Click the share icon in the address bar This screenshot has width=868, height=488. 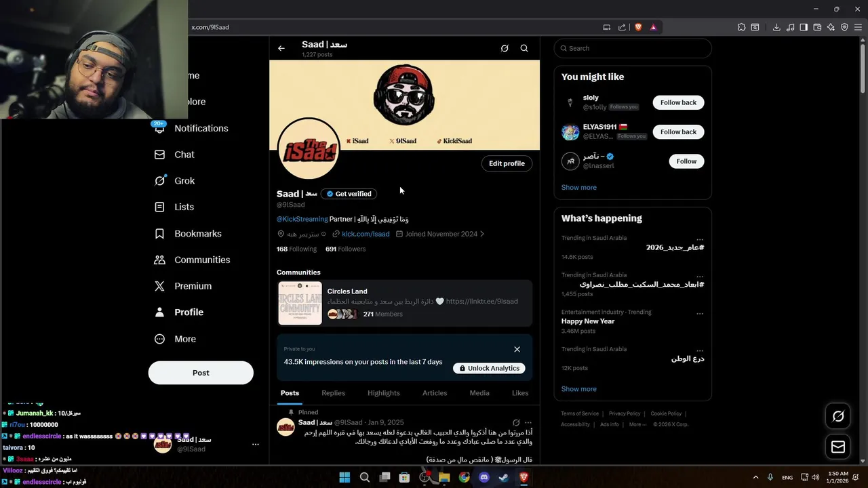(x=622, y=27)
